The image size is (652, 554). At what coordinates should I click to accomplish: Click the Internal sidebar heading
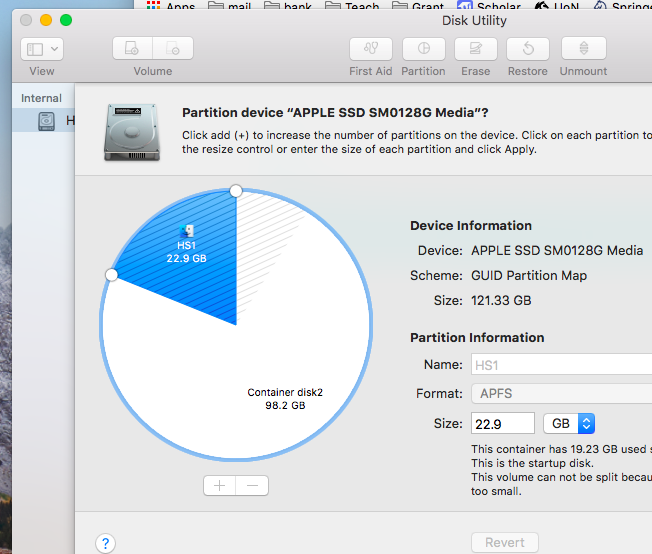pos(41,98)
